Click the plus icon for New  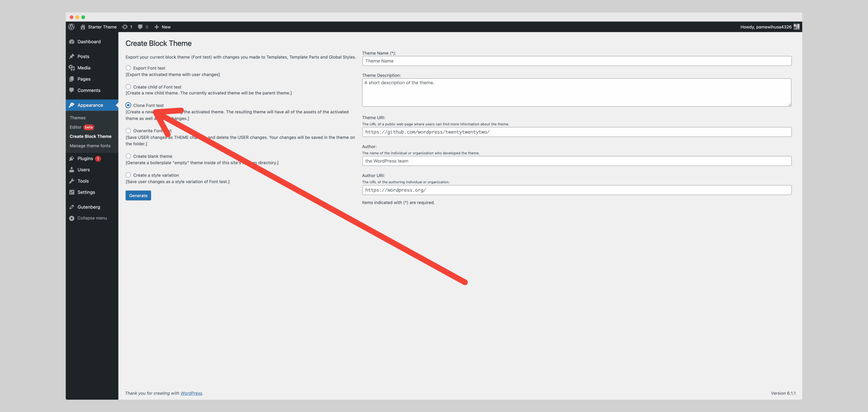click(157, 27)
